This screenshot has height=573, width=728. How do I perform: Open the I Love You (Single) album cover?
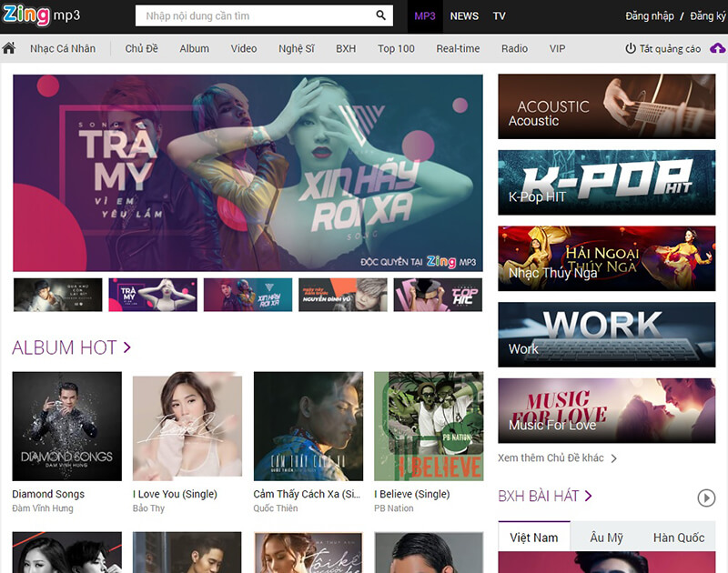[187, 426]
